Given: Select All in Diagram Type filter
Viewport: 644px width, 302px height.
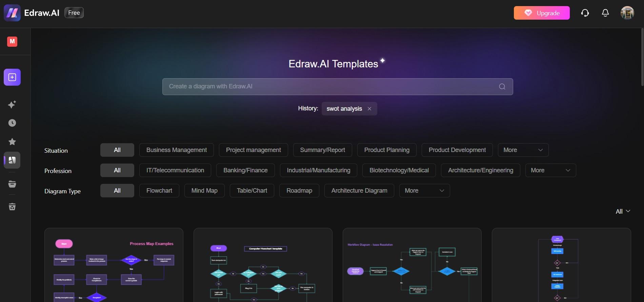Looking at the screenshot, I should click(117, 191).
